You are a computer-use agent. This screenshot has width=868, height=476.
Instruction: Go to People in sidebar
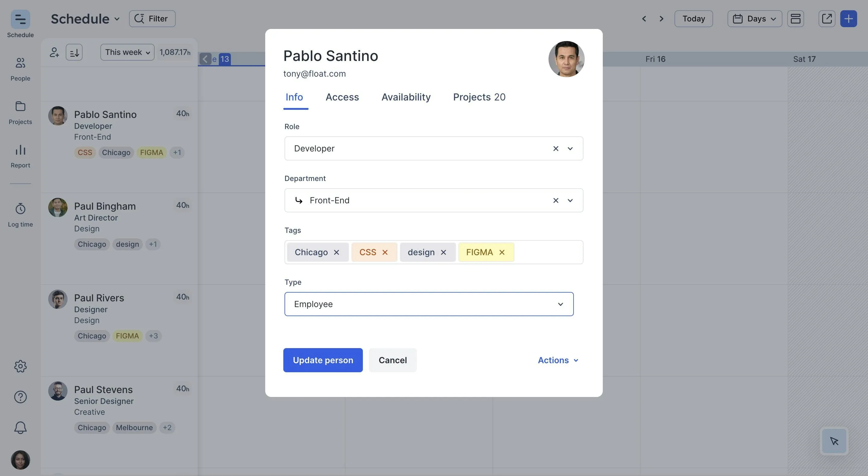pyautogui.click(x=20, y=69)
